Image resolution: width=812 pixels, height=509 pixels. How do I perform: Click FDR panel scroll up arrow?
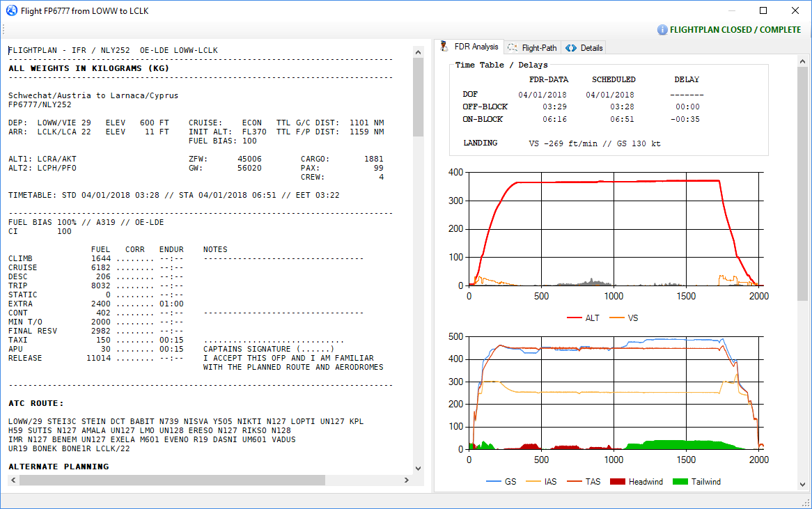pyautogui.click(x=802, y=61)
